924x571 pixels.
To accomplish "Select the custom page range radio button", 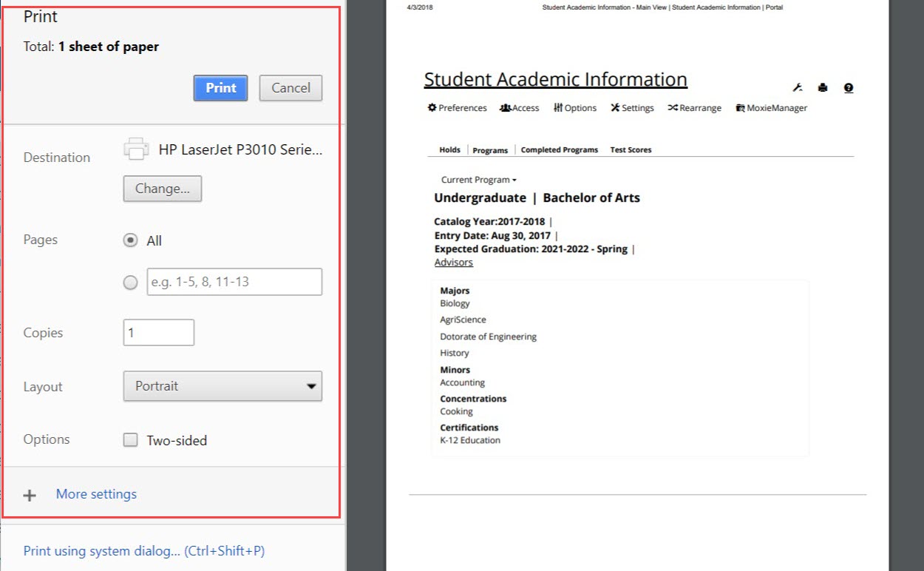I will tap(131, 283).
